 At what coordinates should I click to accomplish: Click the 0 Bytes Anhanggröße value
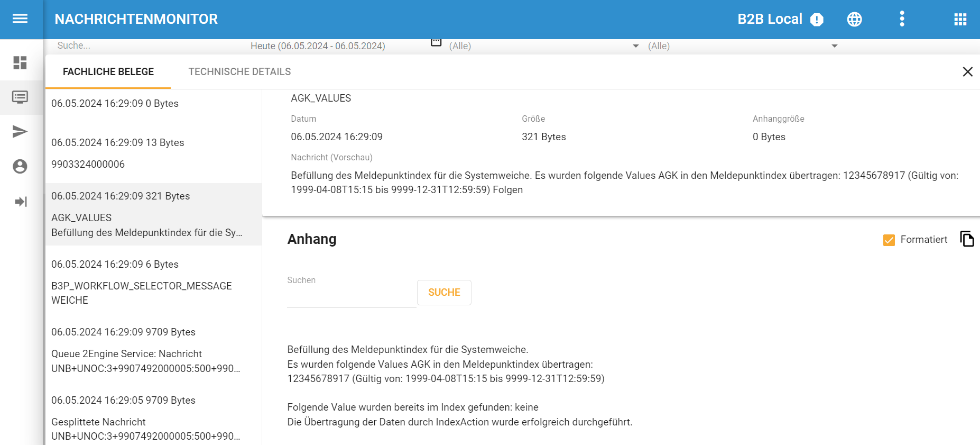click(769, 137)
